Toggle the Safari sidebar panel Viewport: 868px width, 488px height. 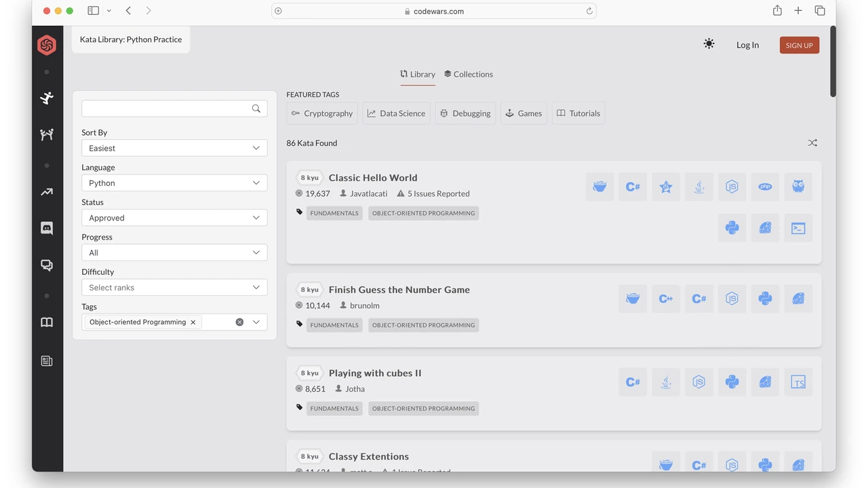click(x=94, y=11)
